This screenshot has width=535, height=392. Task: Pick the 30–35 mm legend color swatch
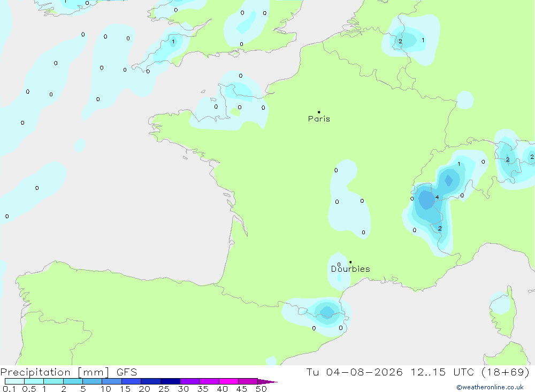[x=190, y=381]
